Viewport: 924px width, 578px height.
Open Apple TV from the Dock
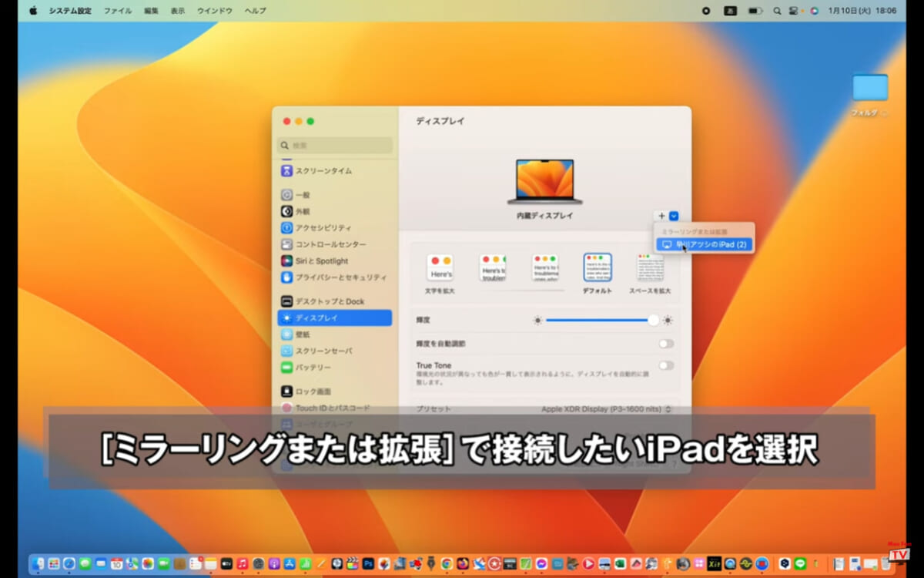tap(226, 564)
